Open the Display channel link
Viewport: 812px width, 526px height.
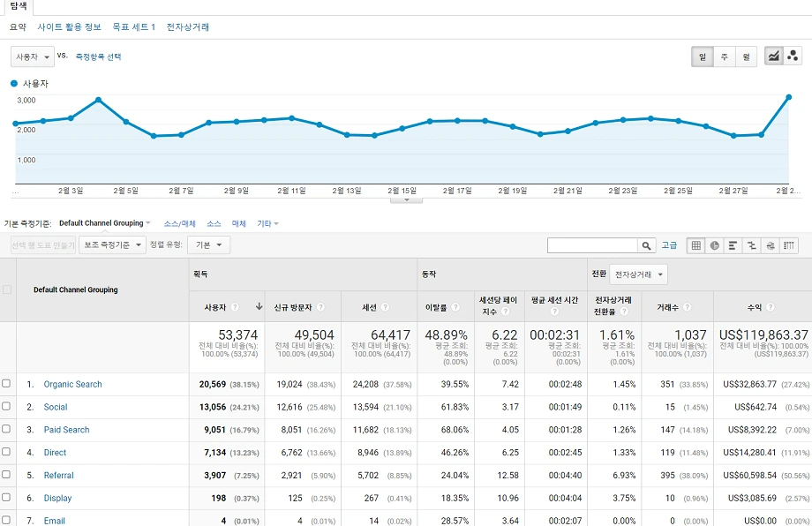pyautogui.click(x=57, y=498)
